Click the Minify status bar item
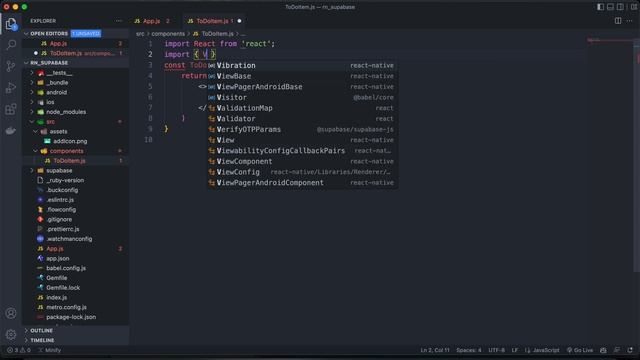The image size is (640, 360). point(49,350)
